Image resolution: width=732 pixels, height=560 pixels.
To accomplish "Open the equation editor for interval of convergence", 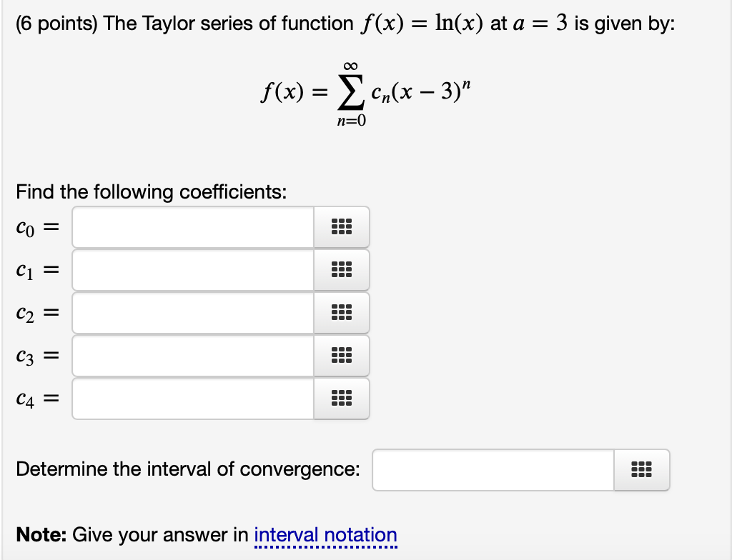I will (x=641, y=469).
